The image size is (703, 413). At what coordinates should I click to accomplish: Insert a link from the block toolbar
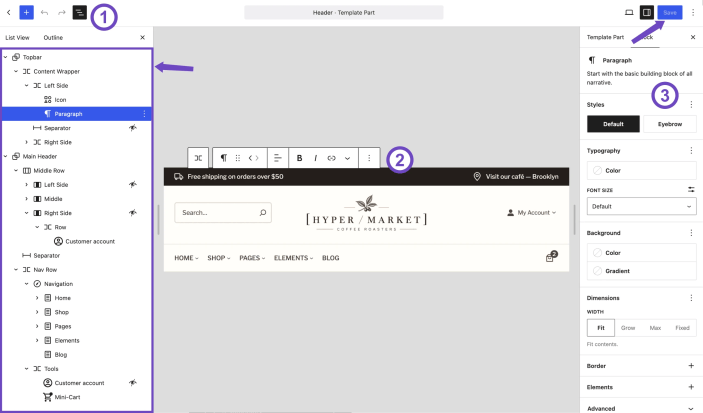pyautogui.click(x=331, y=158)
